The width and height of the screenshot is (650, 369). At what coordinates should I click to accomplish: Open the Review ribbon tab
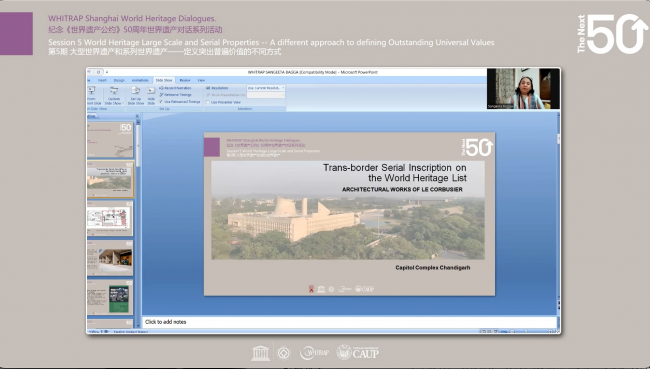[x=185, y=80]
